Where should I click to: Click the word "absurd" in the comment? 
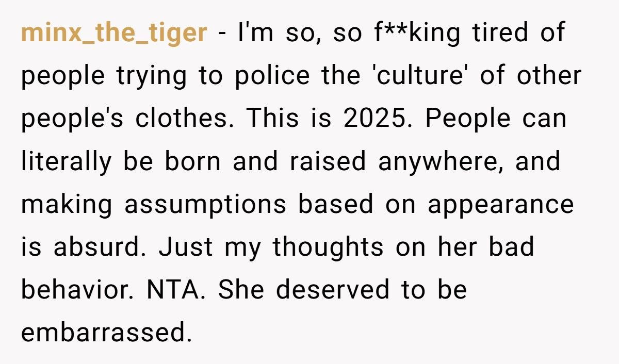pos(96,247)
